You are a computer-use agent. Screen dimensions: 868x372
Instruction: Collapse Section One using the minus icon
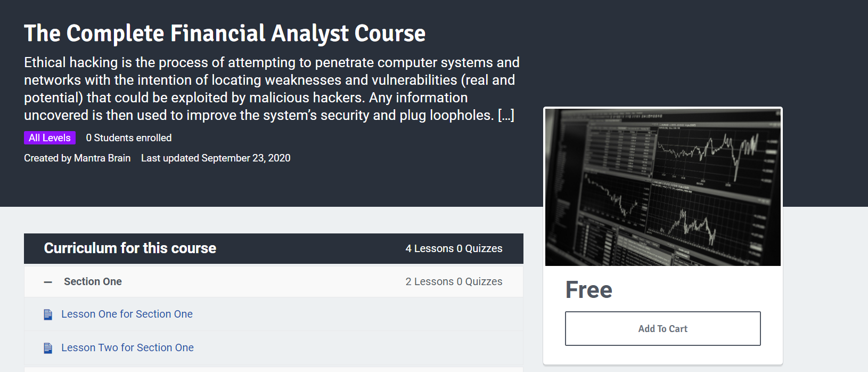[48, 282]
